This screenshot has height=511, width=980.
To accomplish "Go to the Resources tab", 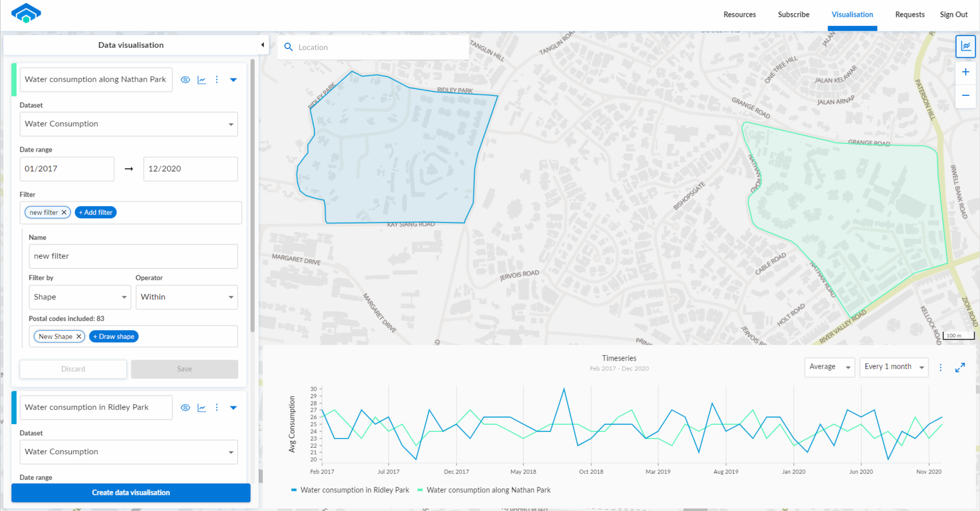I will click(x=739, y=14).
